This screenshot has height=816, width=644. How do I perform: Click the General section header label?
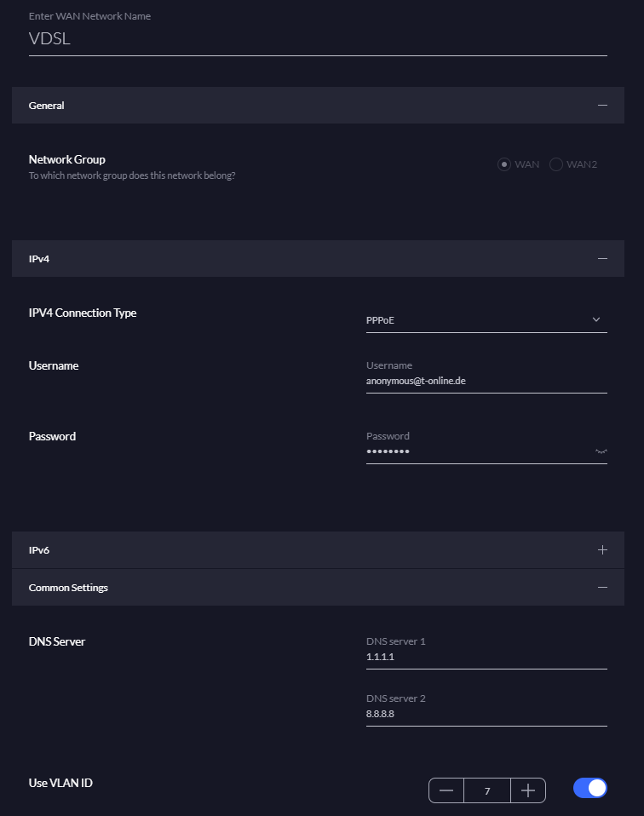tap(47, 106)
